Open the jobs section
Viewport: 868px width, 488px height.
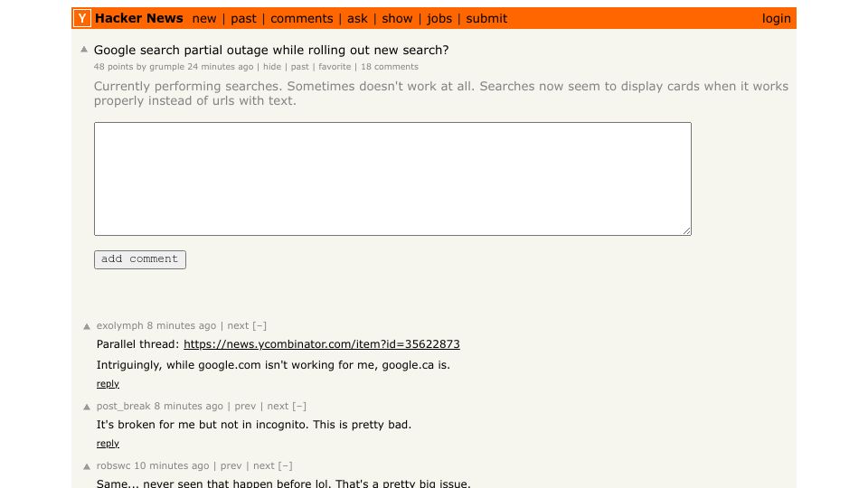tap(439, 19)
